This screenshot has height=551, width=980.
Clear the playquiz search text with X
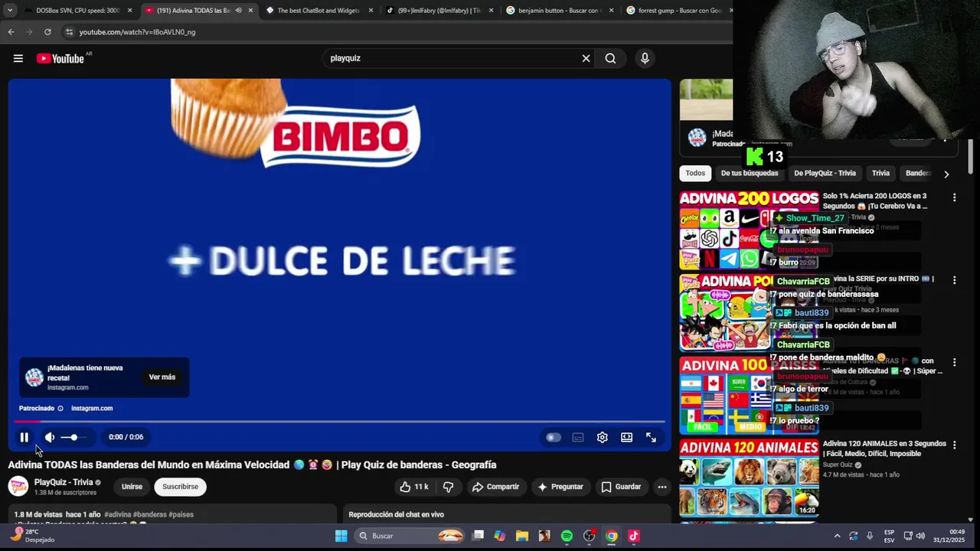pos(586,58)
